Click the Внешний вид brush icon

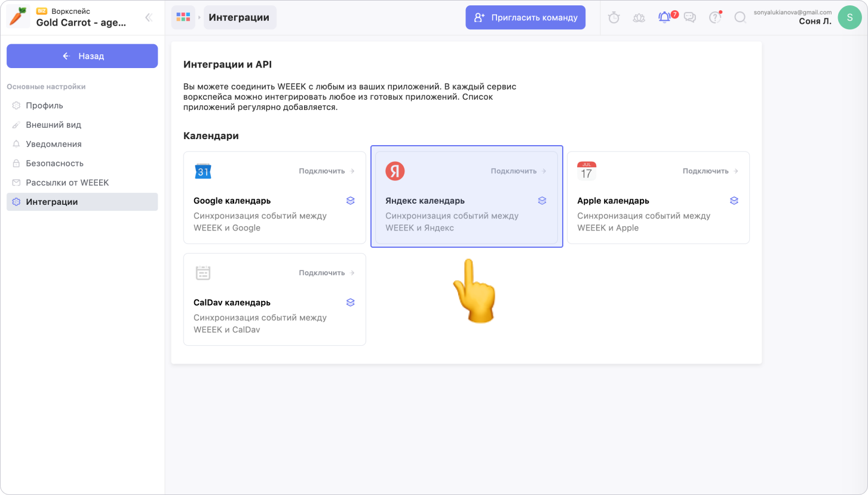(x=16, y=125)
